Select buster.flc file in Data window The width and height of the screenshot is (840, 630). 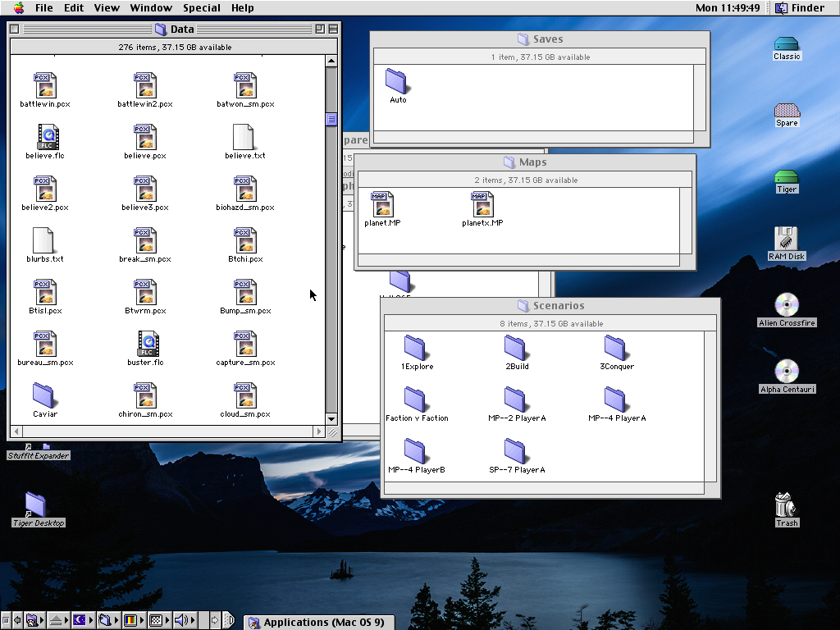pyautogui.click(x=145, y=344)
